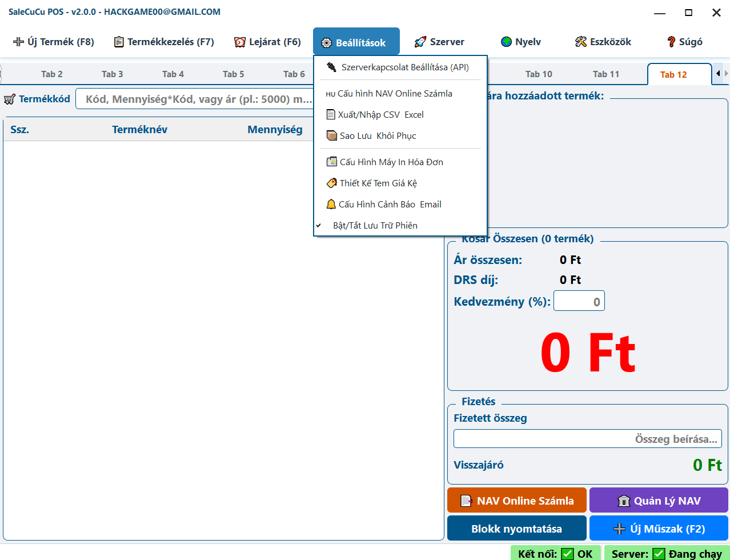
Task: Click the bell icon beside Cấu Hình Cảnh Báo Email
Action: (331, 205)
